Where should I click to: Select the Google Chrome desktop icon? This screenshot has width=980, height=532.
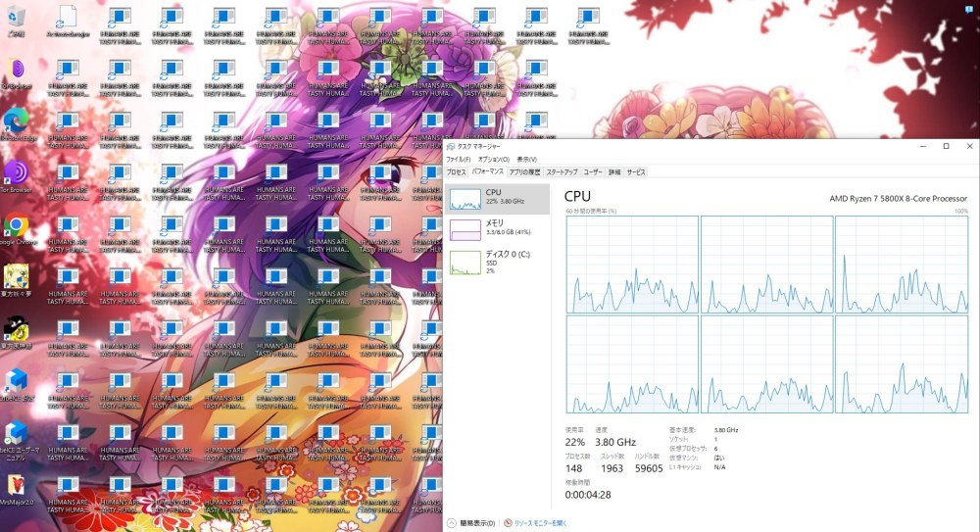click(17, 229)
